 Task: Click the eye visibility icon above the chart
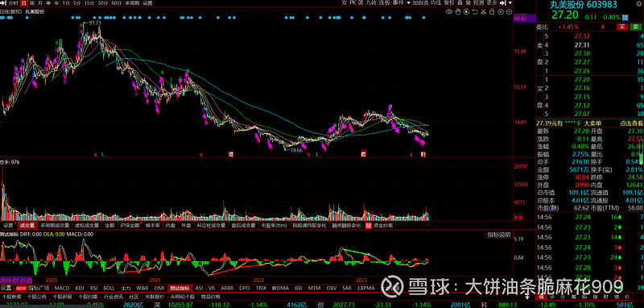449,11
